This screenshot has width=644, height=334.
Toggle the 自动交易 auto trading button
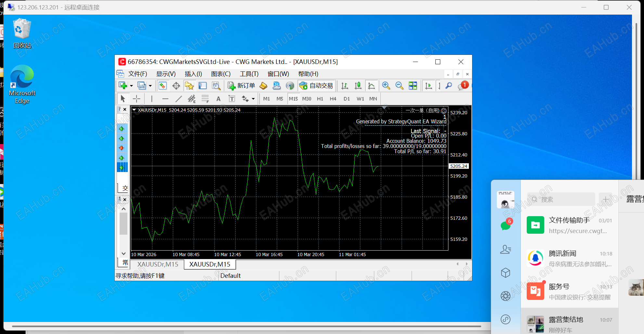[316, 86]
